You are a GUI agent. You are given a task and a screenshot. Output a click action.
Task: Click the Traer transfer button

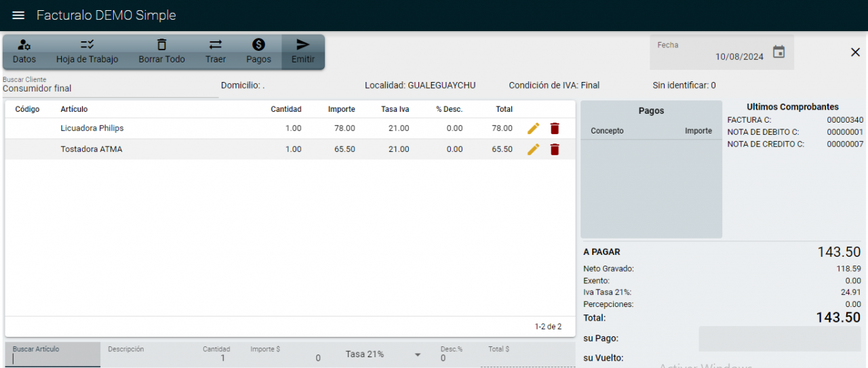coord(216,52)
